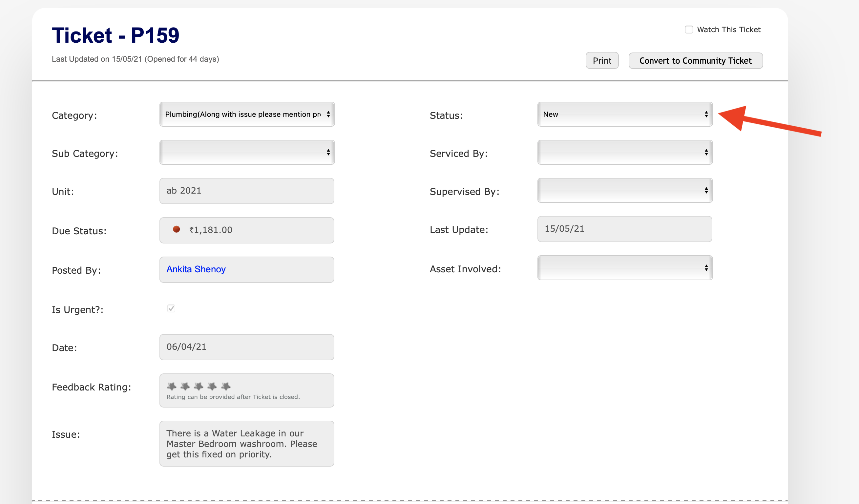The image size is (859, 504).
Task: Click the Unit field showing ab 2021
Action: pos(247,191)
